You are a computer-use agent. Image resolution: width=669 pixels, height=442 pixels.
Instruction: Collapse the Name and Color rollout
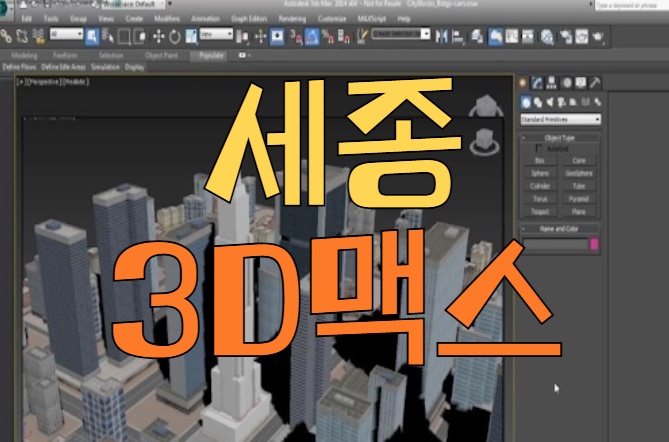[x=559, y=229]
